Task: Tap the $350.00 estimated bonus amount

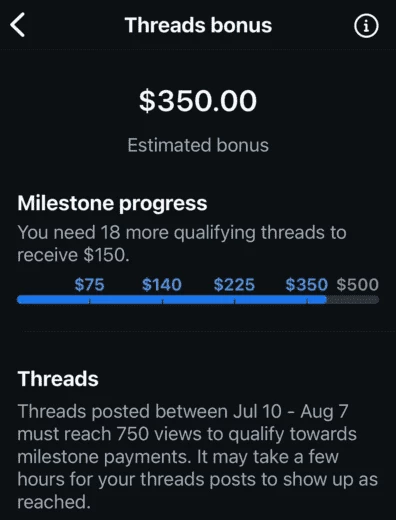Action: click(x=198, y=101)
